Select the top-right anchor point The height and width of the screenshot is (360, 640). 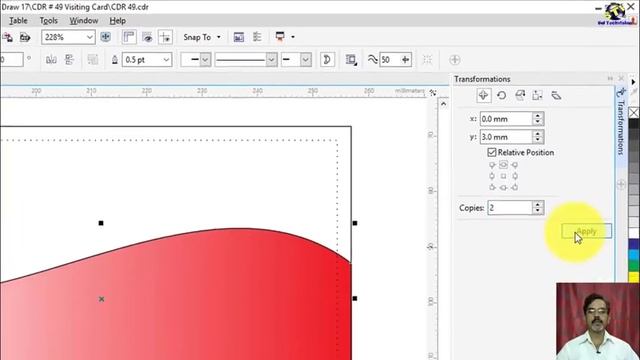(x=515, y=165)
